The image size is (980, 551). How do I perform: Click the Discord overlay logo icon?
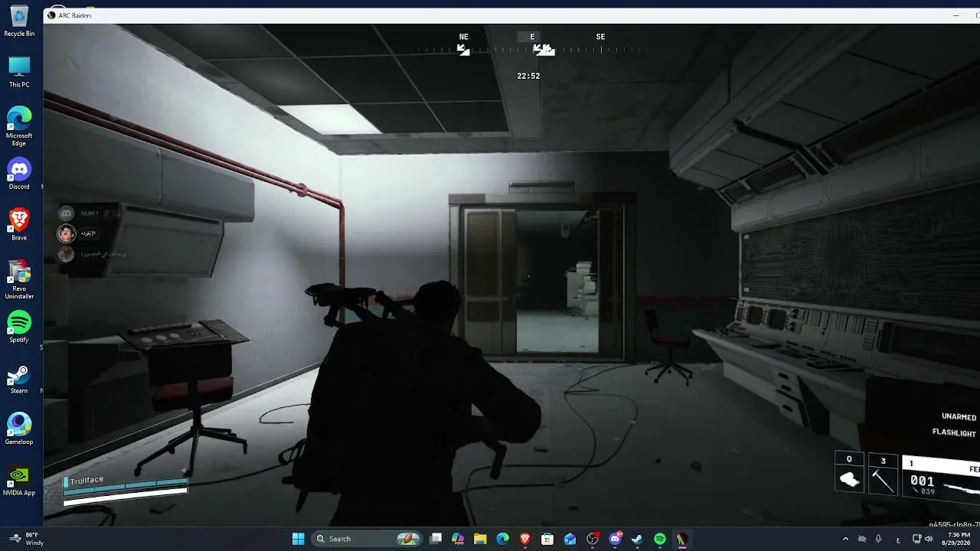[67, 214]
